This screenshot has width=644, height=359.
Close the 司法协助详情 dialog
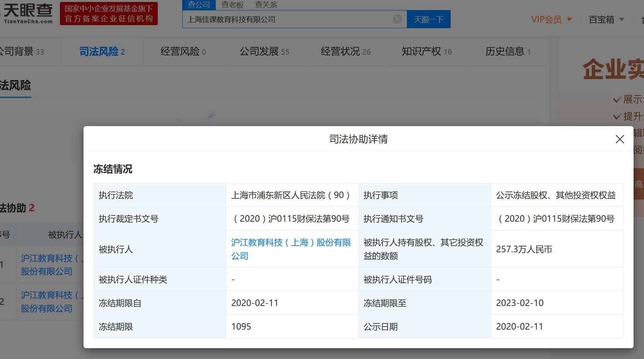click(x=620, y=139)
